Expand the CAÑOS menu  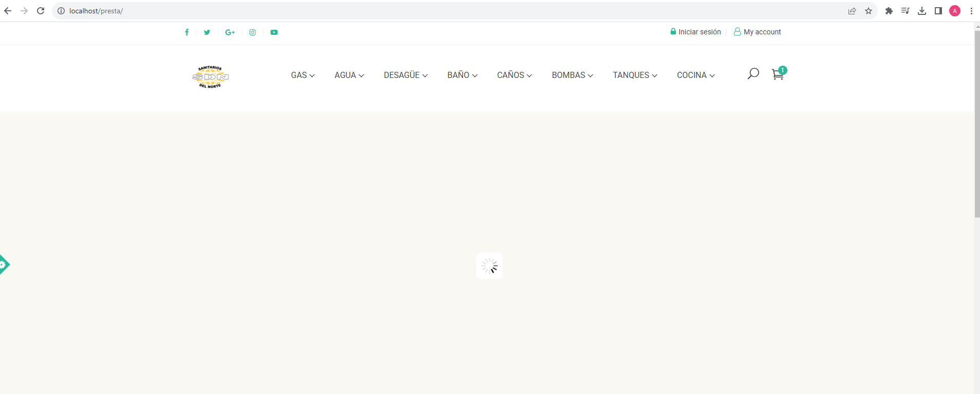click(515, 75)
